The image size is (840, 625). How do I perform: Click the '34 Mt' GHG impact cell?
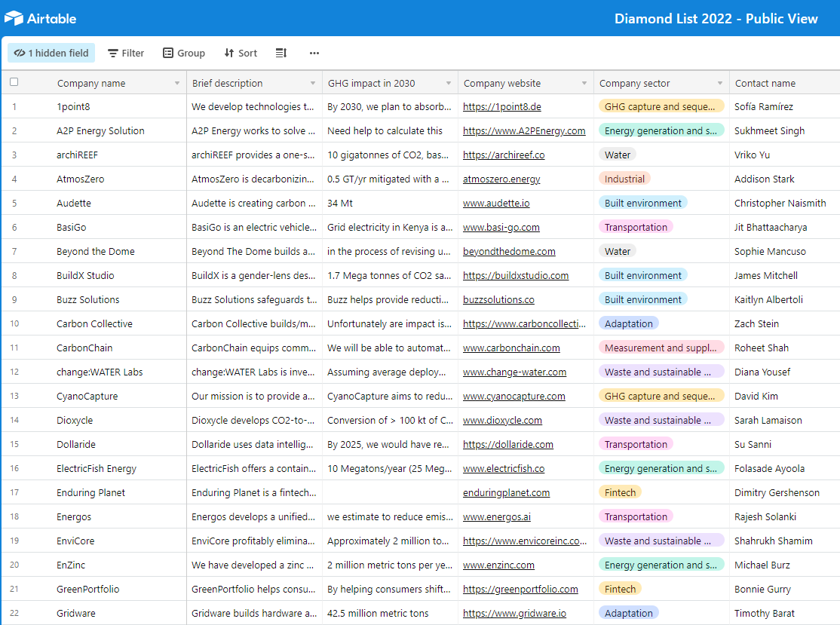tap(390, 203)
